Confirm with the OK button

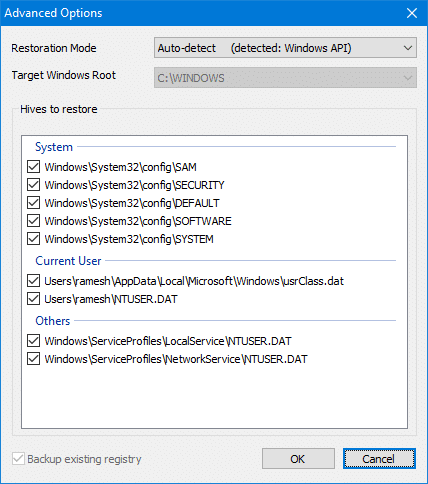click(x=298, y=459)
